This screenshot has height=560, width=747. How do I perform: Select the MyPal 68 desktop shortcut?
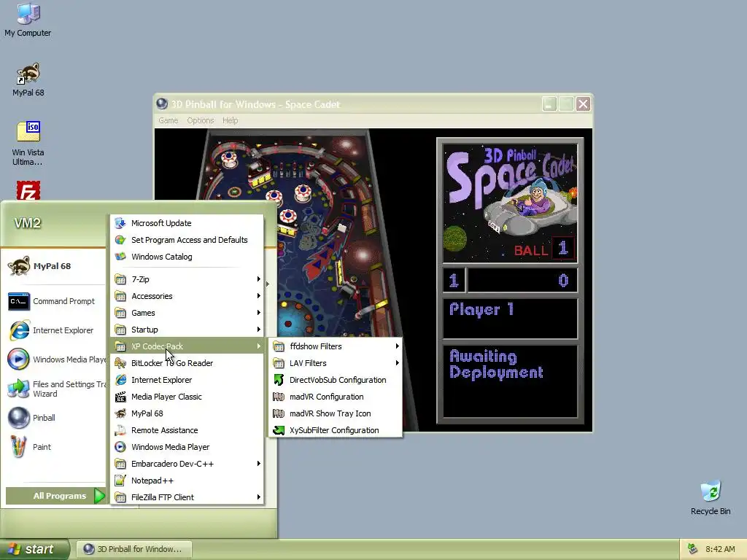click(28, 79)
